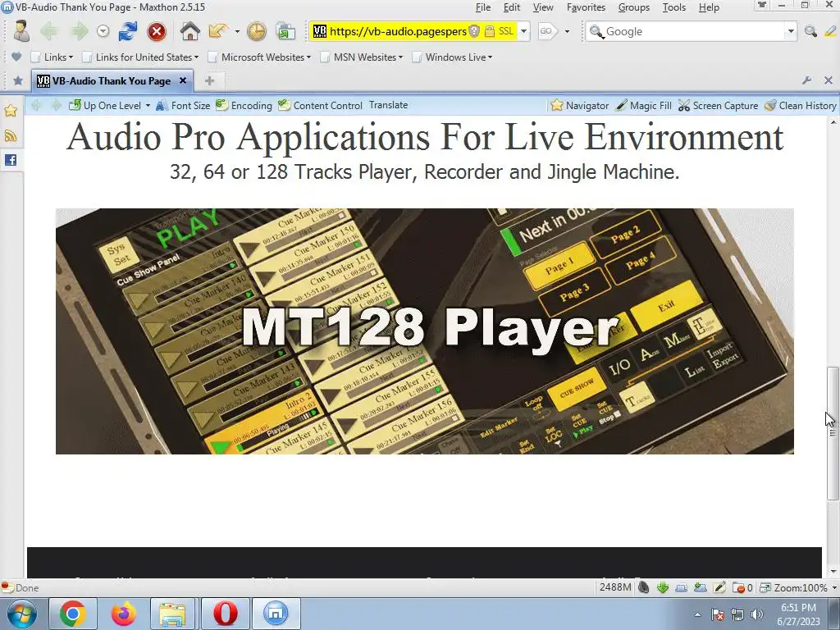Go back with the green back arrow

pos(49,32)
